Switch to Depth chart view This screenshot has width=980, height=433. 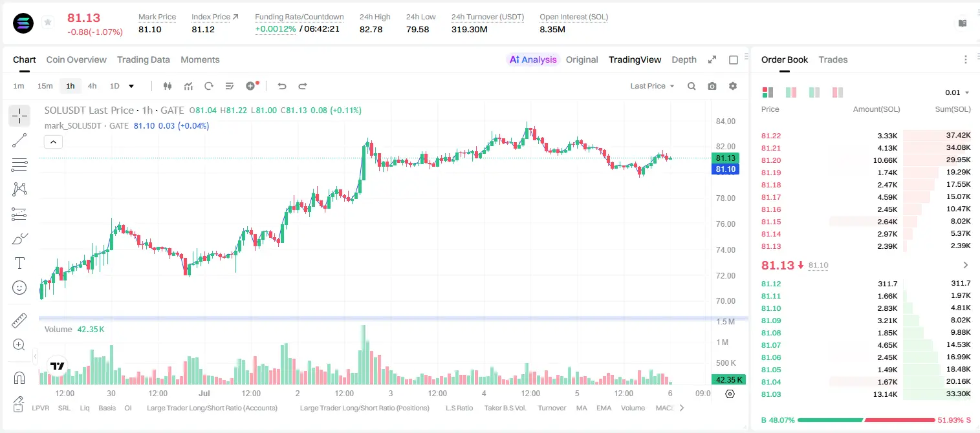pos(684,59)
